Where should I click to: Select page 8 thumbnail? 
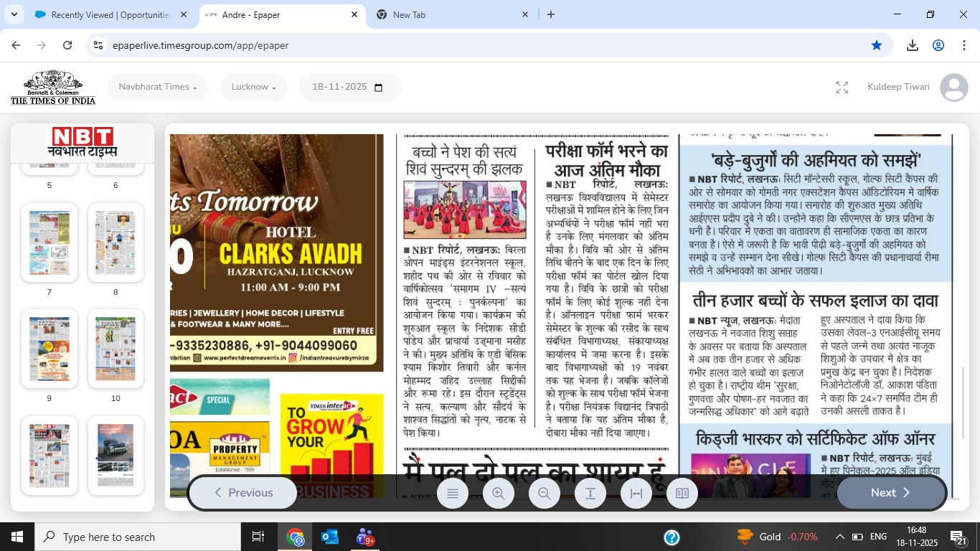tap(116, 242)
